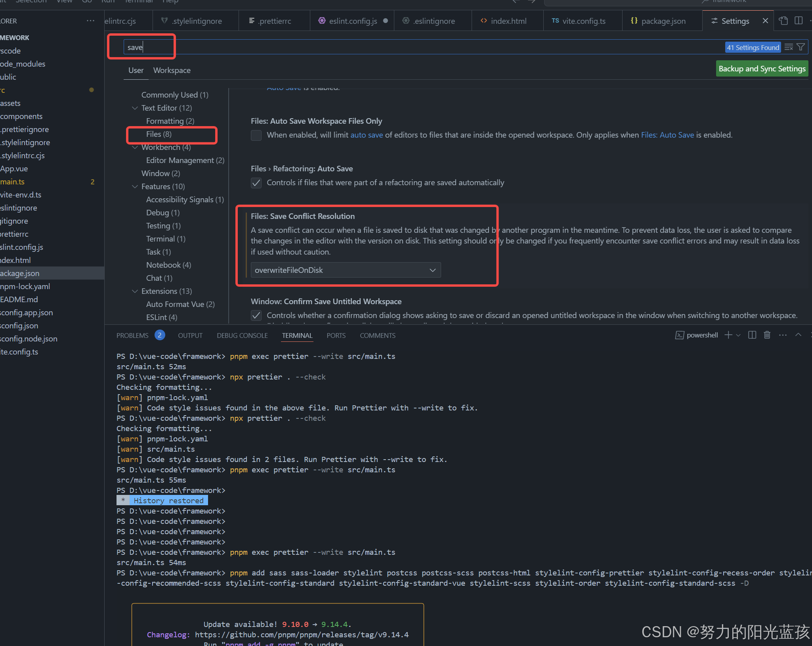Kill the terminal using the trash icon
The height and width of the screenshot is (646, 812).
click(767, 335)
